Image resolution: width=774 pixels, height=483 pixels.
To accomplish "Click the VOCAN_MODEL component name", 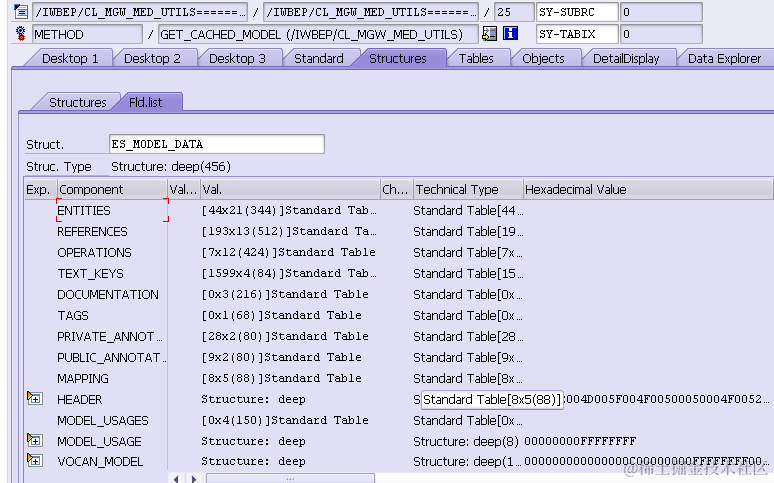I will pyautogui.click(x=100, y=462).
